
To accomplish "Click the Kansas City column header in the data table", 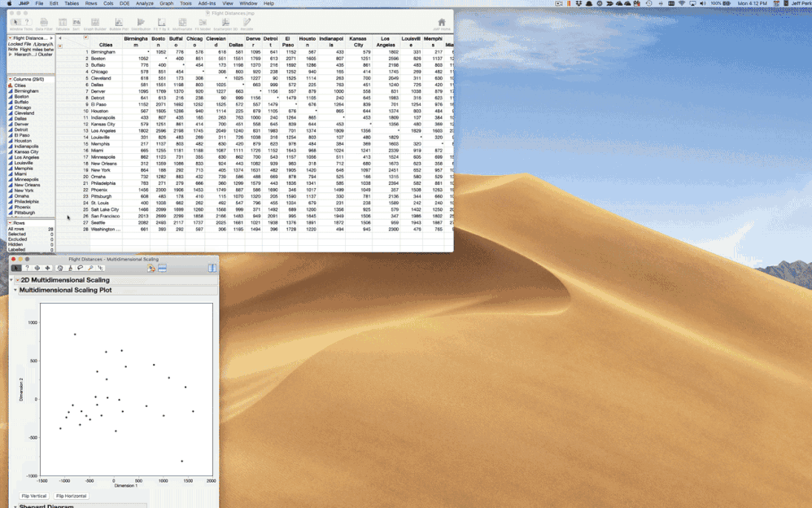I will coord(358,42).
